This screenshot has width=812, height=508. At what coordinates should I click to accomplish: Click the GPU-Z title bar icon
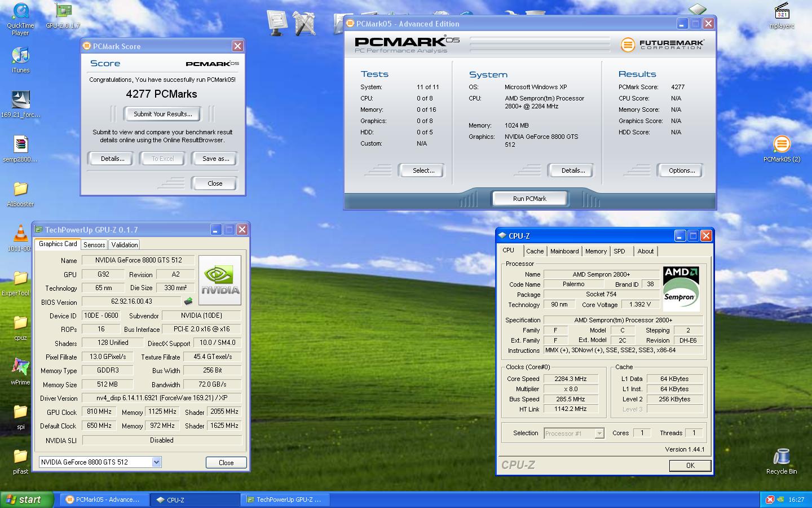tap(39, 229)
